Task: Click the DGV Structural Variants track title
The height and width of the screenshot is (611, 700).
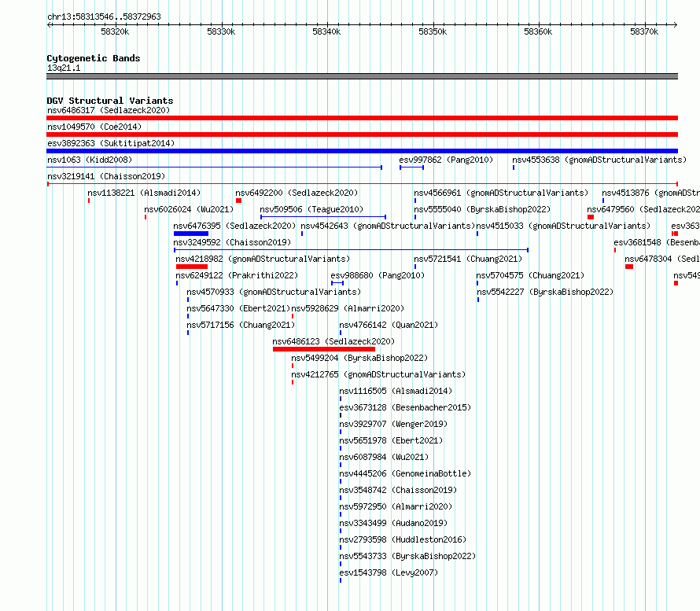Action: click(x=110, y=101)
